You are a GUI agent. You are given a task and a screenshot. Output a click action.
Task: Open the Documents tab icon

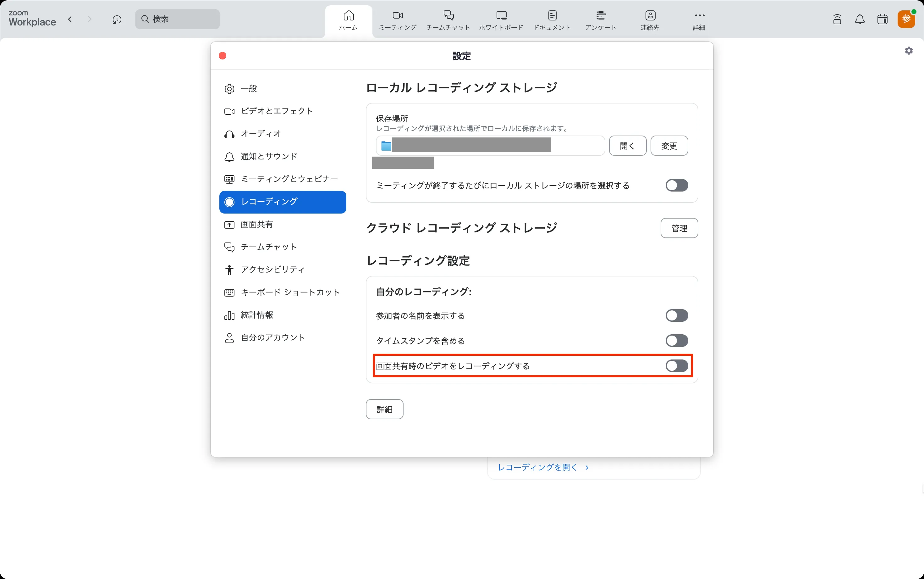[x=552, y=16]
